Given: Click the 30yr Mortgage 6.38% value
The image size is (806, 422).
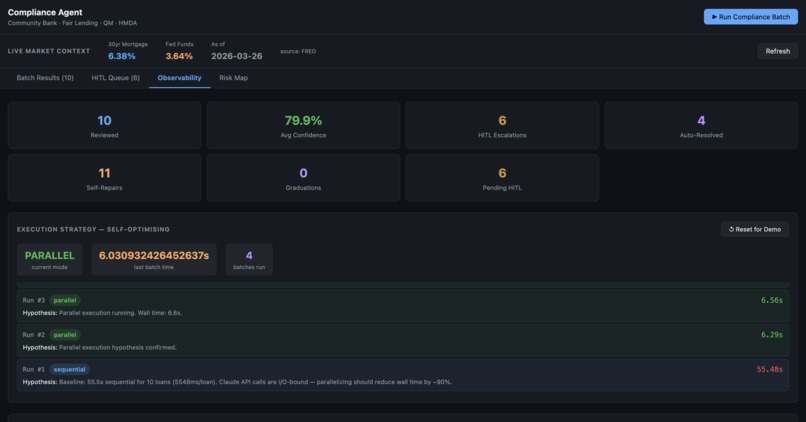Looking at the screenshot, I should point(122,57).
